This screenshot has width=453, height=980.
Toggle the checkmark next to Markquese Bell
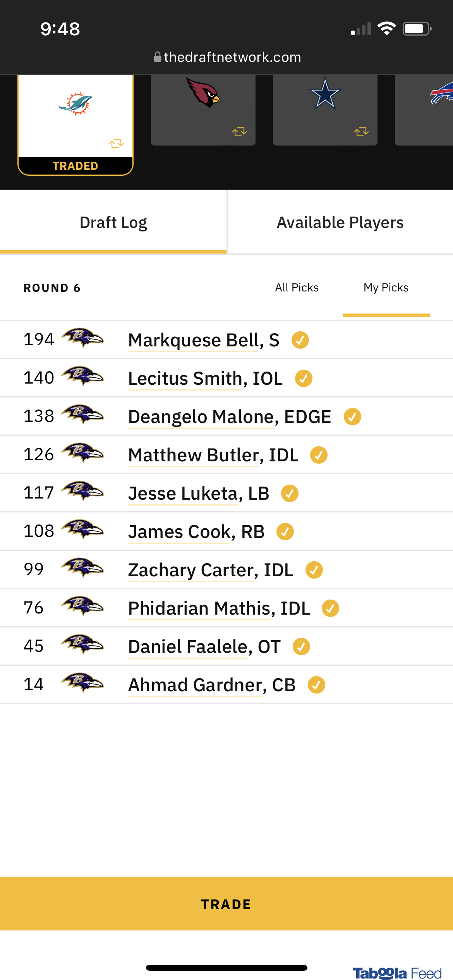click(300, 340)
